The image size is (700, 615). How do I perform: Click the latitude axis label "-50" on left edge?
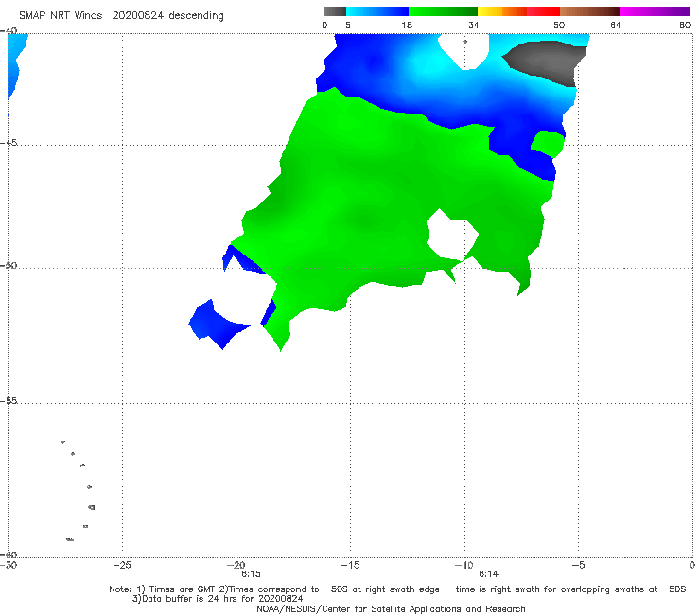[x=9, y=265]
